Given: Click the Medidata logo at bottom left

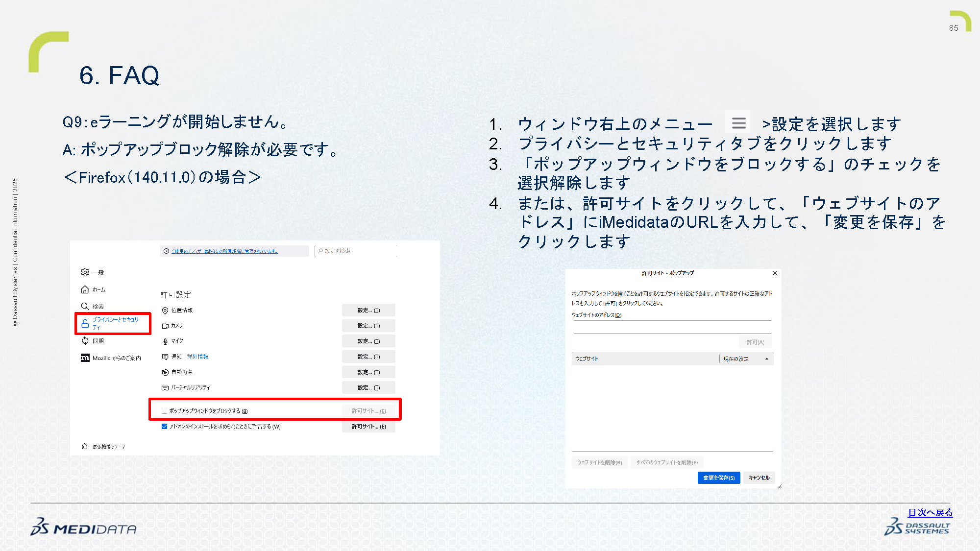Looking at the screenshot, I should (x=84, y=527).
